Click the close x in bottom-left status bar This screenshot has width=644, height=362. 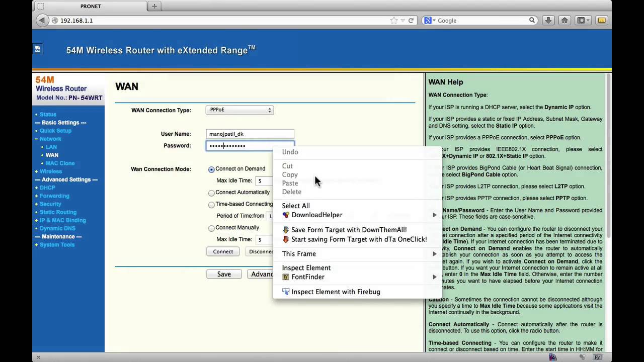[x=38, y=357]
